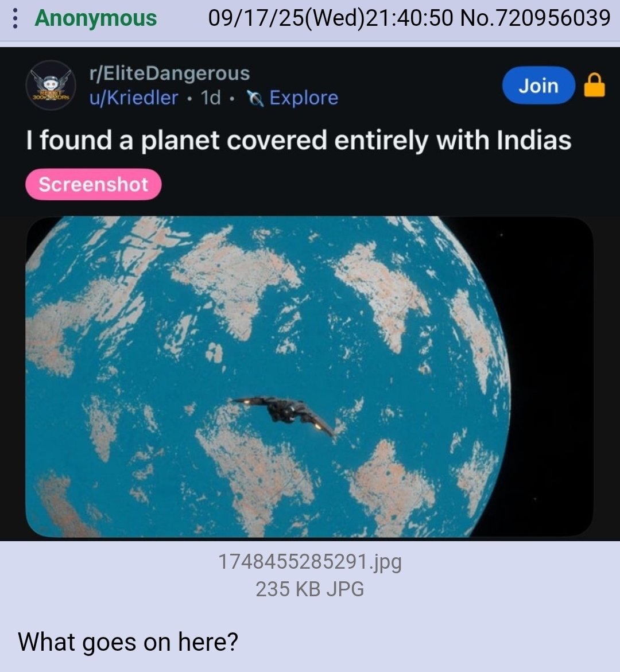This screenshot has width=620, height=672.
Task: Open the planet screenshot thumbnail
Action: click(x=309, y=376)
